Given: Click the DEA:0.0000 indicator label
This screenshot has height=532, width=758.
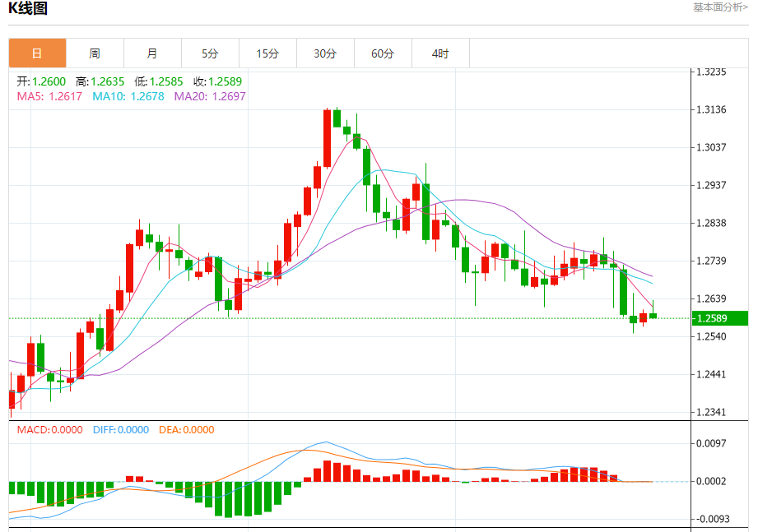Looking at the screenshot, I should click(187, 430).
